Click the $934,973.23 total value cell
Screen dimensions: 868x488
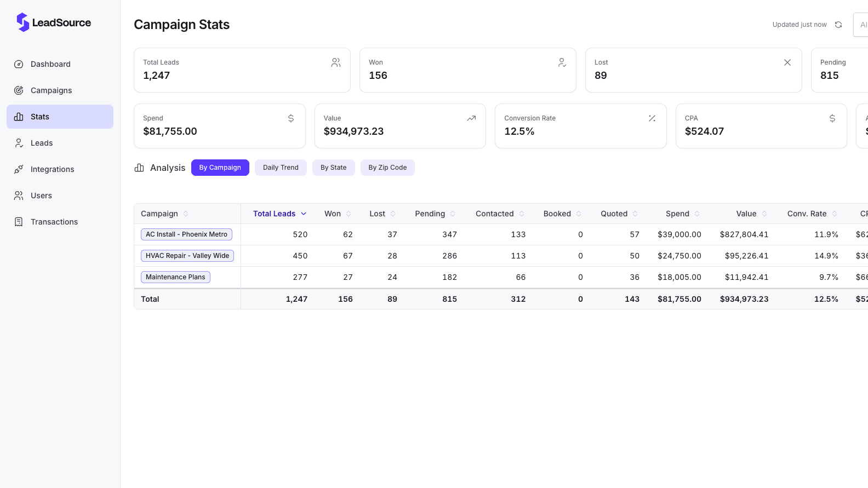coord(744,299)
